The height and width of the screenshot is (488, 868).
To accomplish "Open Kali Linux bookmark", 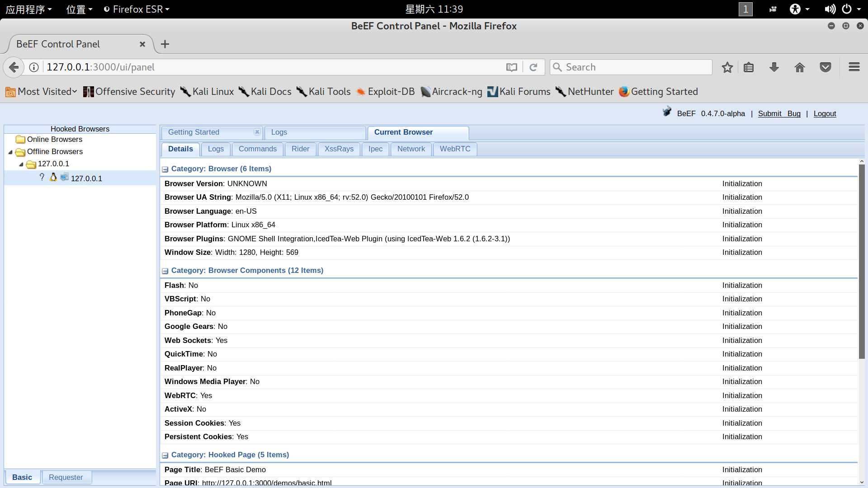I will coord(207,92).
